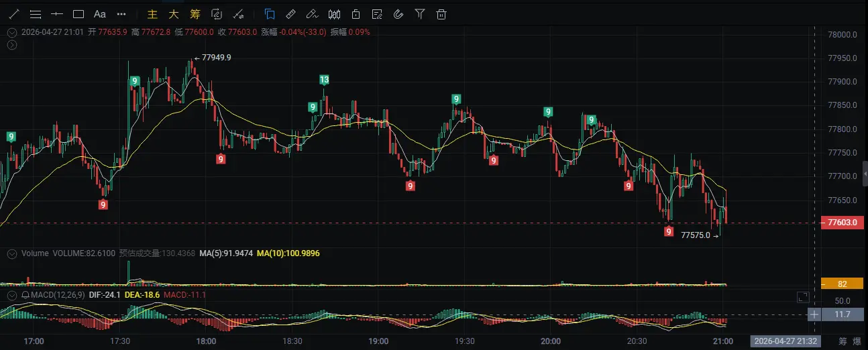The width and height of the screenshot is (868, 350).
Task: Toggle the blue bookmark marker tool
Action: pyautogui.click(x=270, y=14)
